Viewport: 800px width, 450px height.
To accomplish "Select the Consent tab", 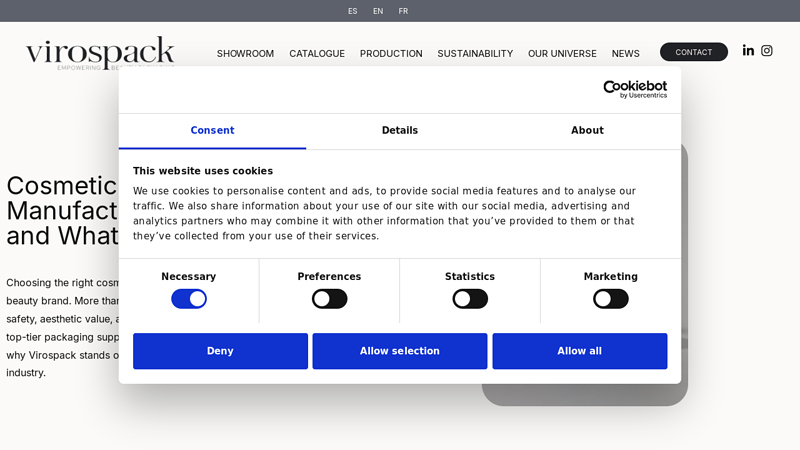I will click(x=212, y=131).
